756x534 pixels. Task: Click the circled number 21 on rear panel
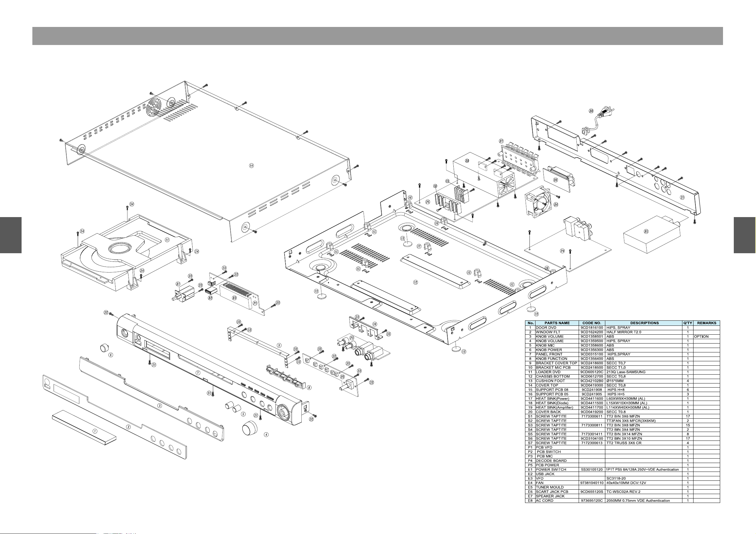682,197
